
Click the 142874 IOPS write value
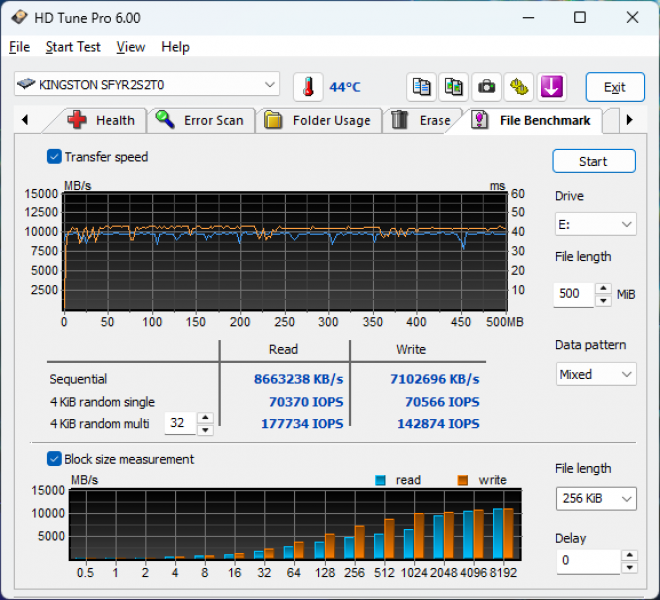pos(438,423)
